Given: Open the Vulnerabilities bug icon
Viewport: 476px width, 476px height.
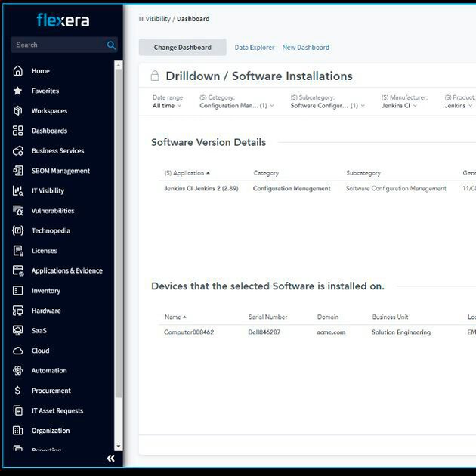Looking at the screenshot, I should [x=17, y=211].
